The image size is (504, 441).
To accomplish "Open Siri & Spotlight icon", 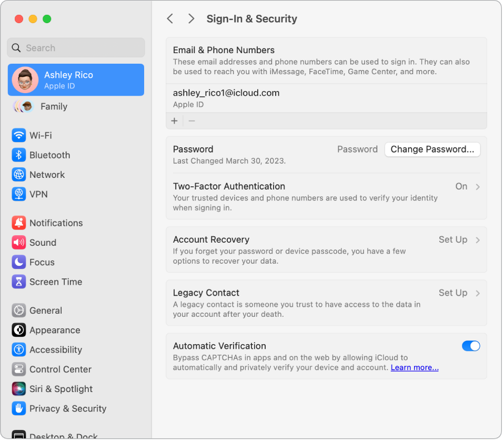I will 18,389.
